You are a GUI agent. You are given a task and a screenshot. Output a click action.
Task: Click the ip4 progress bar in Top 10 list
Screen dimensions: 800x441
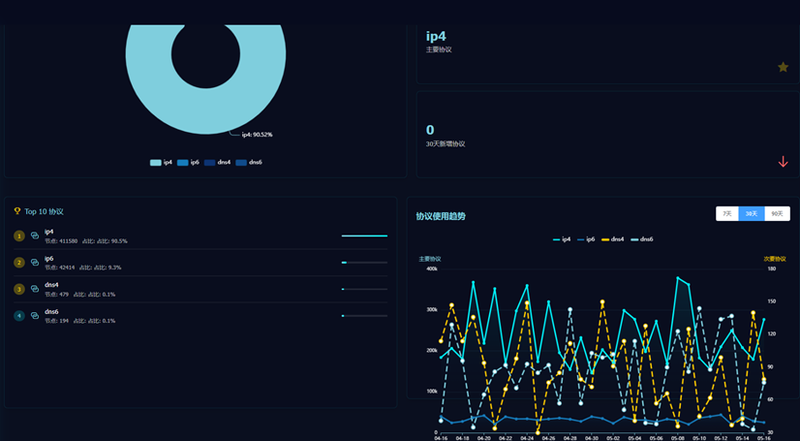pyautogui.click(x=364, y=236)
